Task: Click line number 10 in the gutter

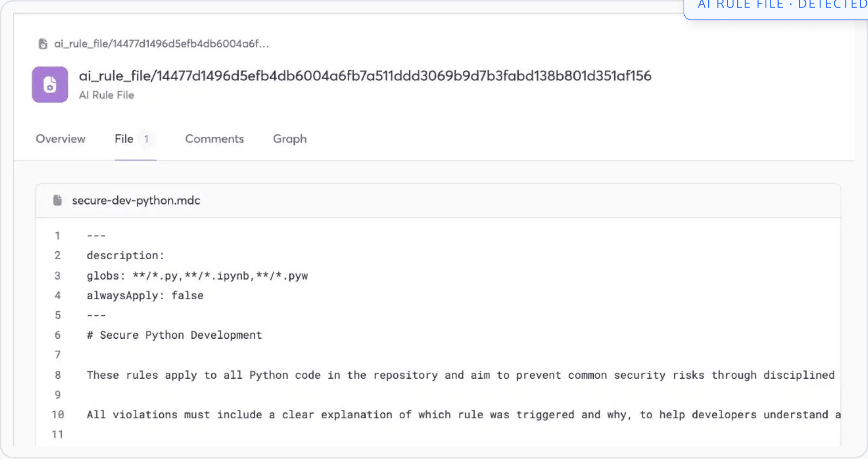Action: click(57, 415)
